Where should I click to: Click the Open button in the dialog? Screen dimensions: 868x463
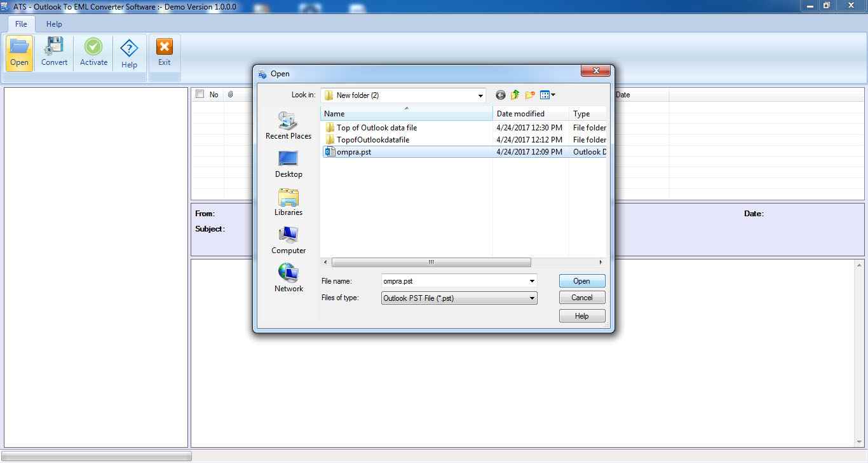[582, 281]
